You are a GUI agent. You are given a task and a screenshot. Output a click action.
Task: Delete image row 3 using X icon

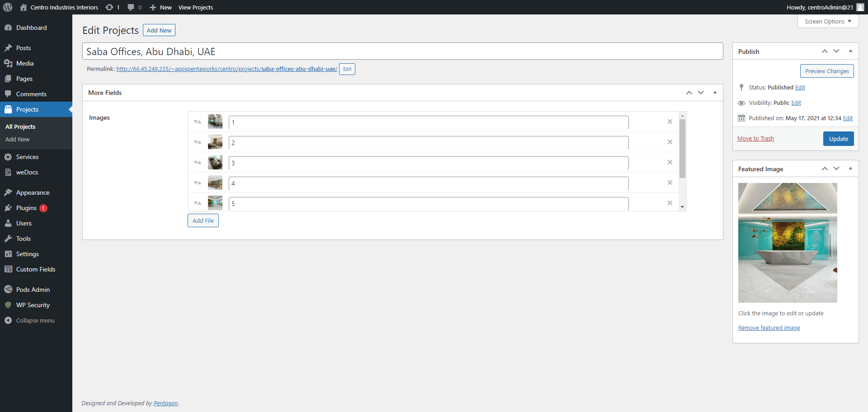pyautogui.click(x=670, y=162)
